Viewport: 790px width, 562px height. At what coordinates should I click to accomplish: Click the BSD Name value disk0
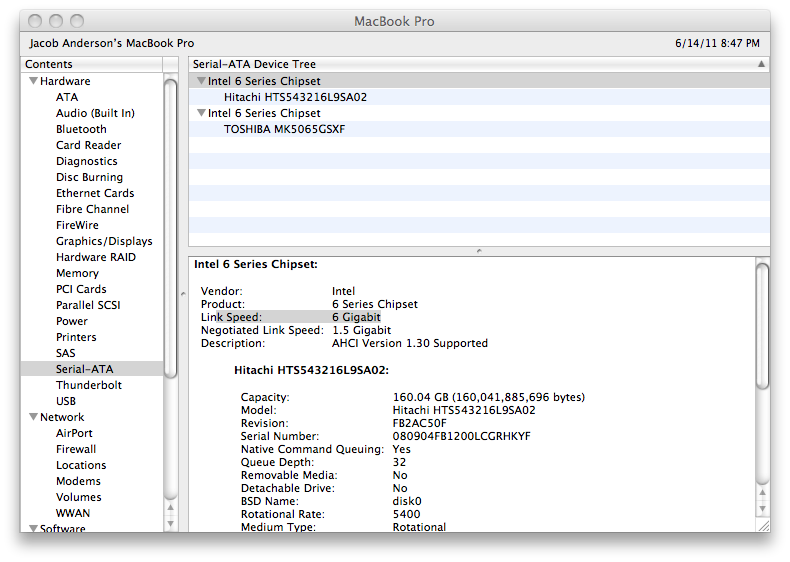[x=407, y=501]
